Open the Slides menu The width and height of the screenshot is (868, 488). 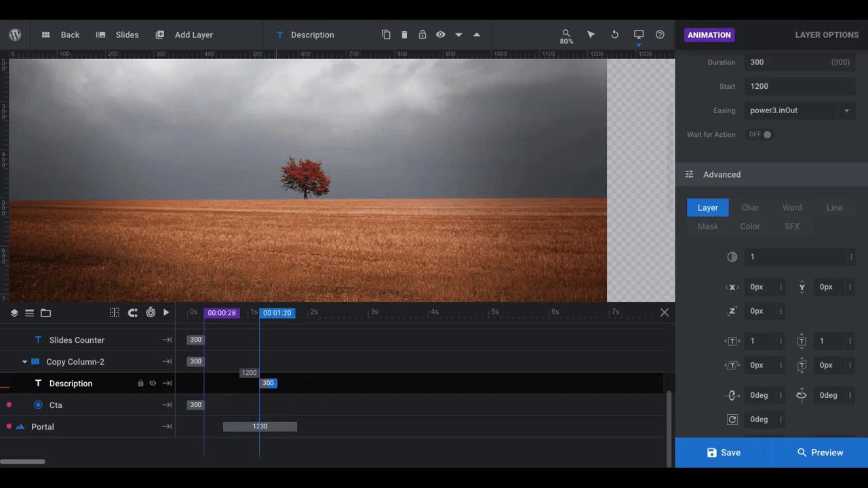point(117,35)
